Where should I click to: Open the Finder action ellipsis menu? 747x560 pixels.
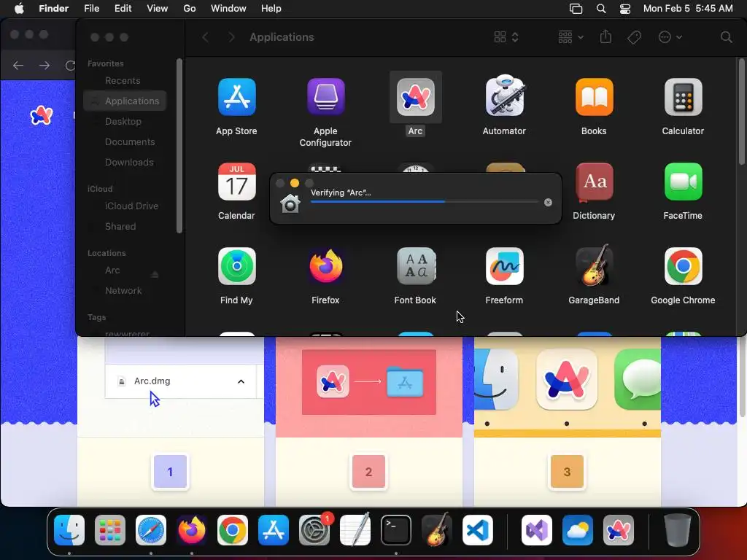point(670,37)
